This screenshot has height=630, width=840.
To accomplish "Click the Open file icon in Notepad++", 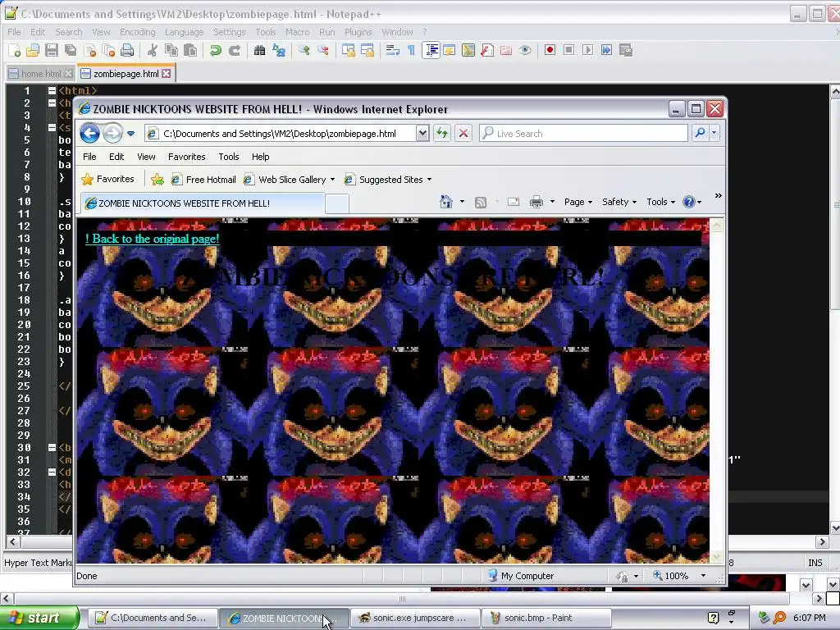I will pyautogui.click(x=33, y=50).
